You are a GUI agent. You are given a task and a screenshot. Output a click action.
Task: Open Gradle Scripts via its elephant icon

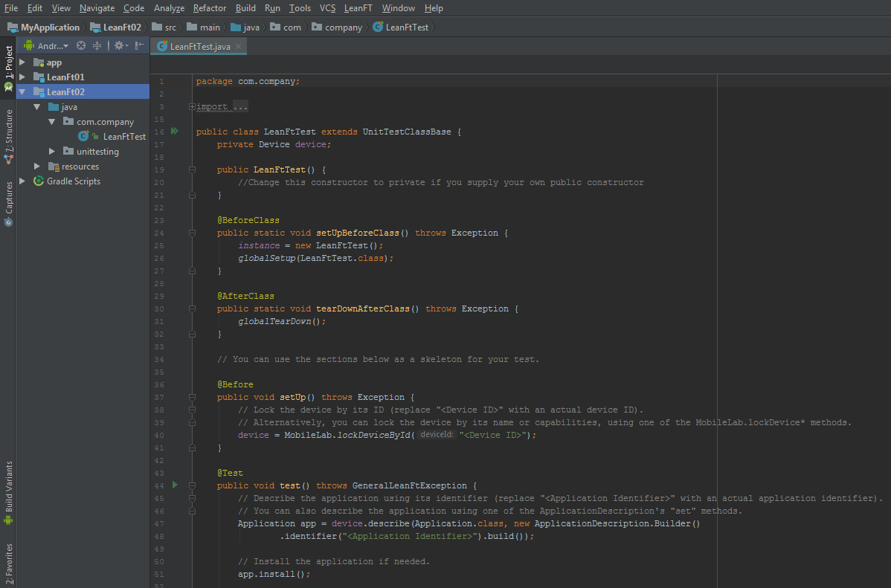[x=38, y=181]
